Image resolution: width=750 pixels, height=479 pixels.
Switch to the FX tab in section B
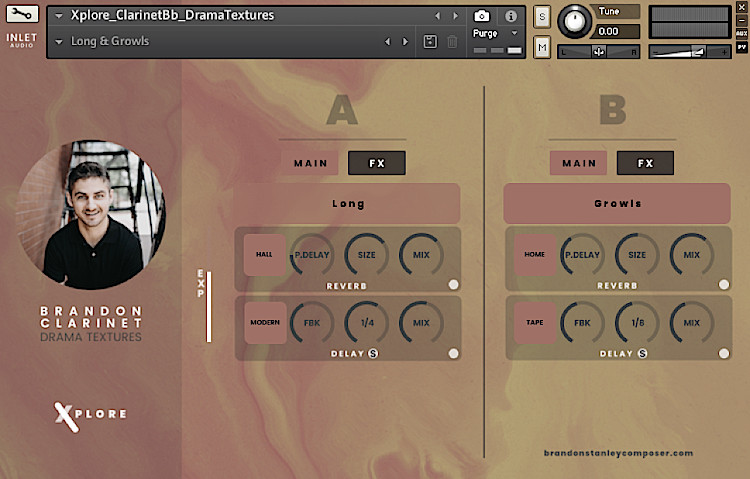(x=645, y=163)
